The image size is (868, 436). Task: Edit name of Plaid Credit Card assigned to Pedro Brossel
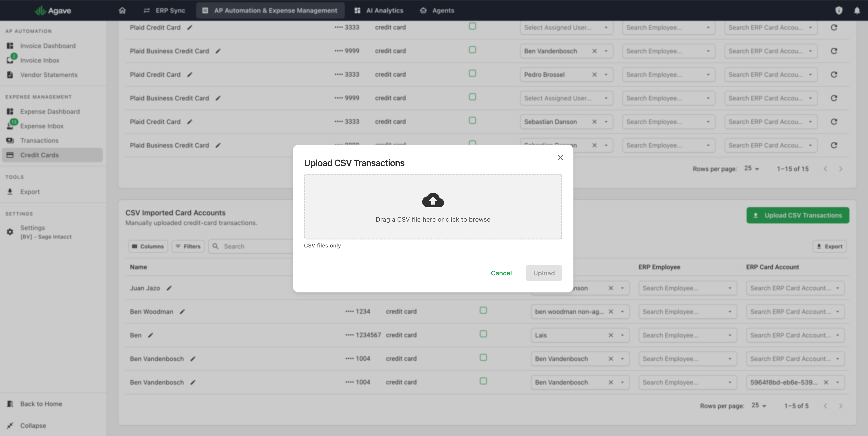pos(190,75)
